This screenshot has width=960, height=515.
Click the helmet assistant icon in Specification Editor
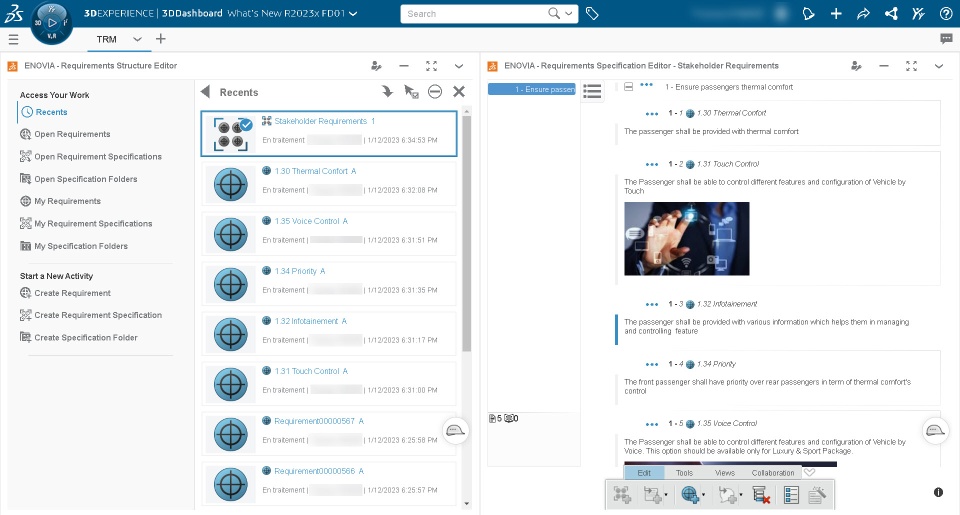(x=934, y=430)
